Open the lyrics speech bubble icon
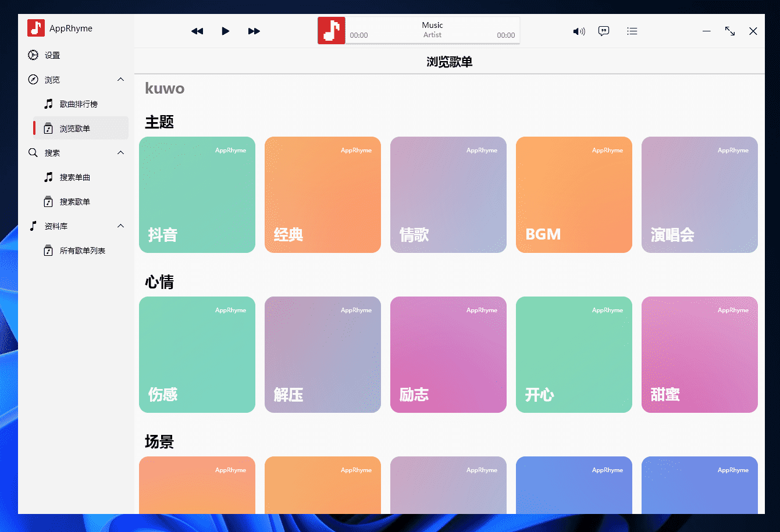The width and height of the screenshot is (780, 532). point(604,31)
